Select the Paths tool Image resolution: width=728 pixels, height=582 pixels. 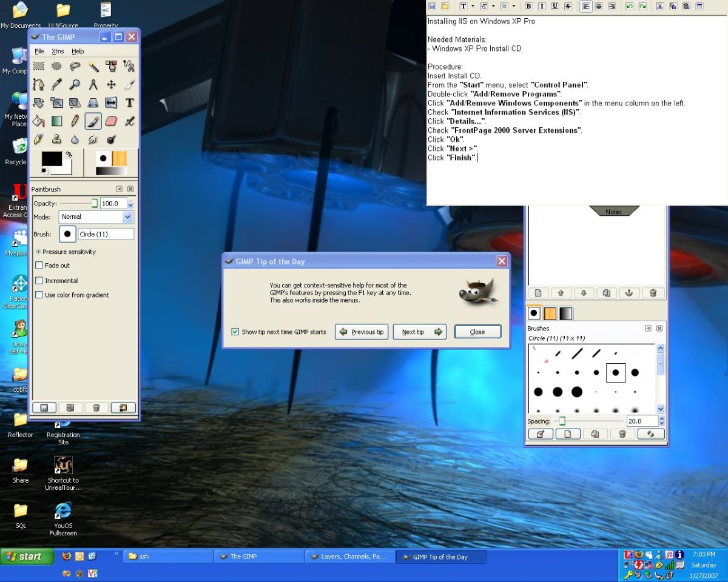coord(39,84)
